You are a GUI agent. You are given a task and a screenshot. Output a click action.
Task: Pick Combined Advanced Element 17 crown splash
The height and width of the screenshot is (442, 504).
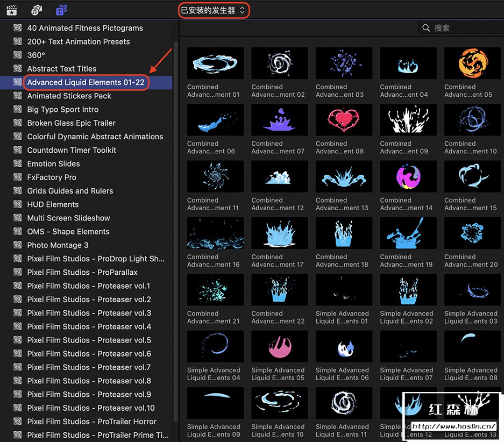tap(280, 233)
